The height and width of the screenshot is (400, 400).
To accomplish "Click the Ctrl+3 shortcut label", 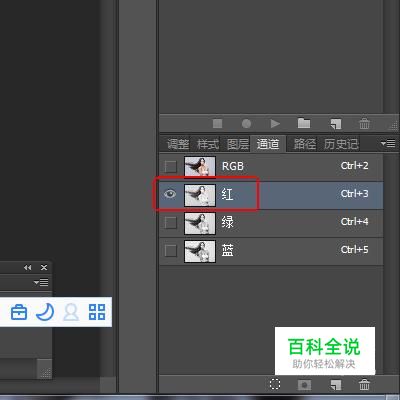I will [x=354, y=194].
